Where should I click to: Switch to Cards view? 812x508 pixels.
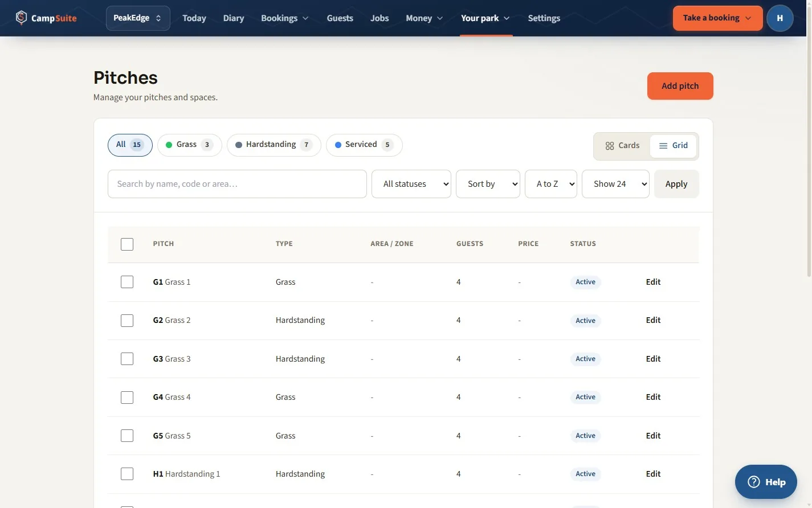[622, 146]
